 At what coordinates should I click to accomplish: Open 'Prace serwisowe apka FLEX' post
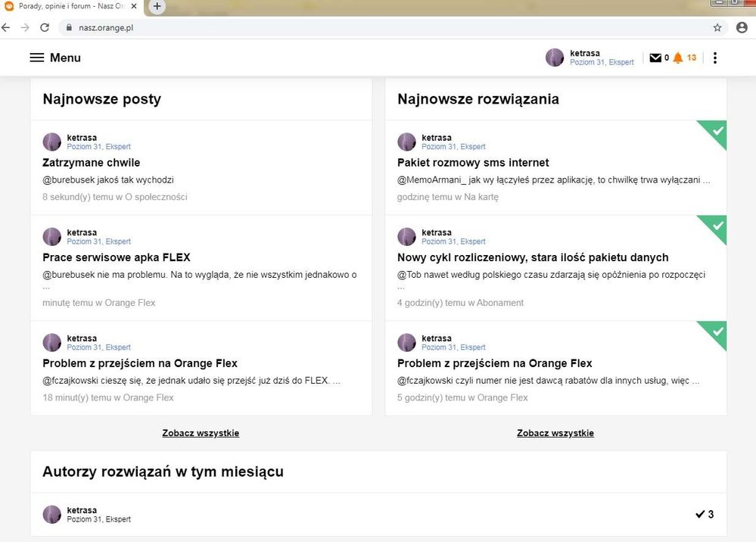tap(116, 257)
